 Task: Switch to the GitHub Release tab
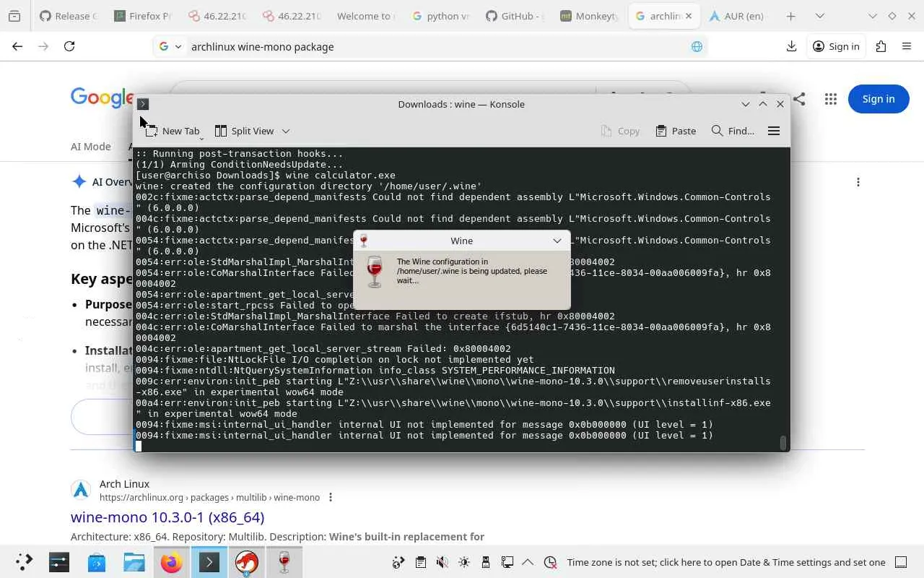click(67, 16)
